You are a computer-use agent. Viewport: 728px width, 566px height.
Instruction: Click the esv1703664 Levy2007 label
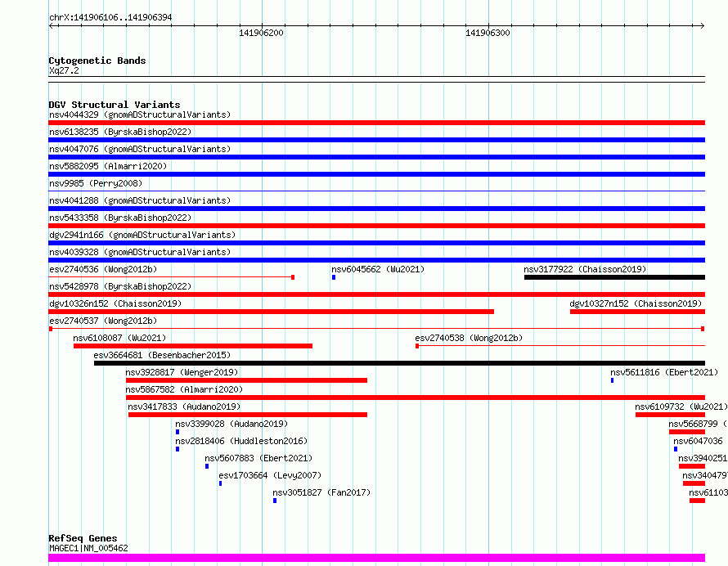[x=270, y=475]
